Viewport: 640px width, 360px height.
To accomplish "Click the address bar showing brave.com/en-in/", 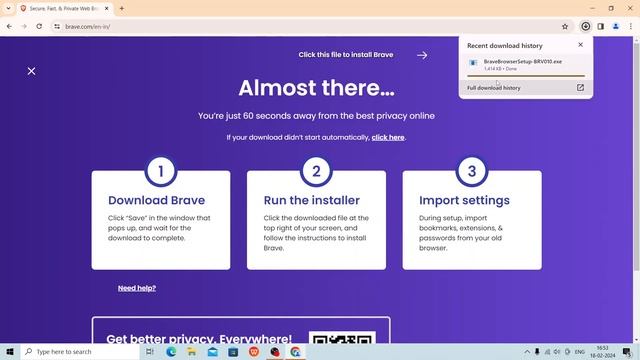I will point(310,27).
